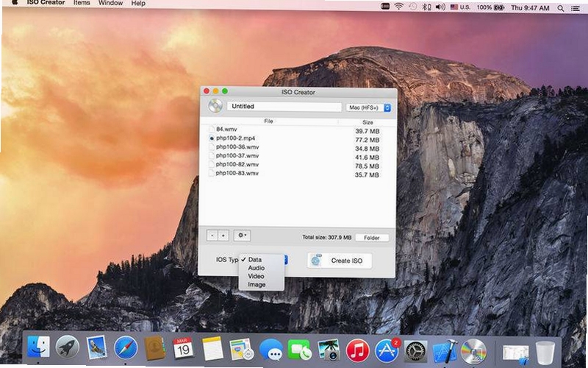The image size is (588, 368).
Task: Click the disc icon on Create ISO button
Action: (x=317, y=261)
